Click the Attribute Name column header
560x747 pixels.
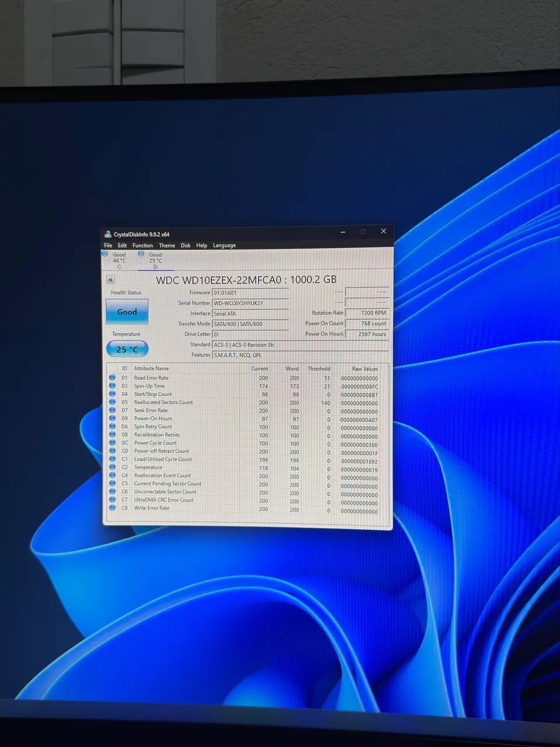click(151, 368)
